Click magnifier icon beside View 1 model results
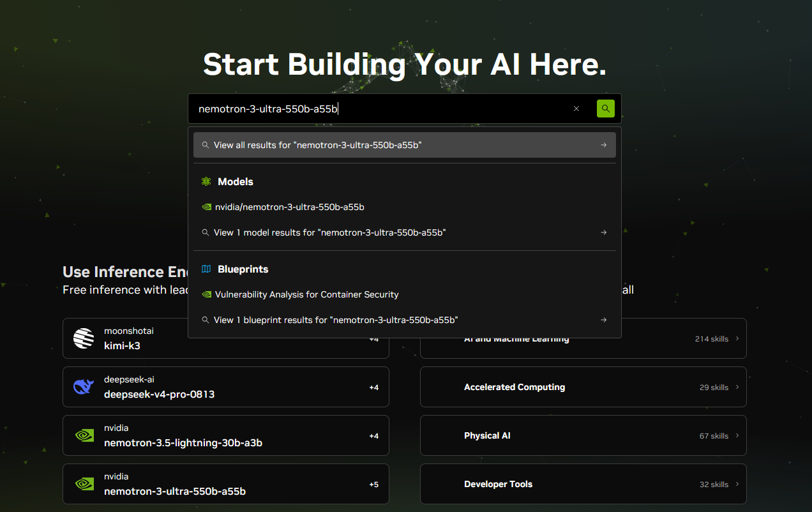The width and height of the screenshot is (812, 512). (x=206, y=232)
